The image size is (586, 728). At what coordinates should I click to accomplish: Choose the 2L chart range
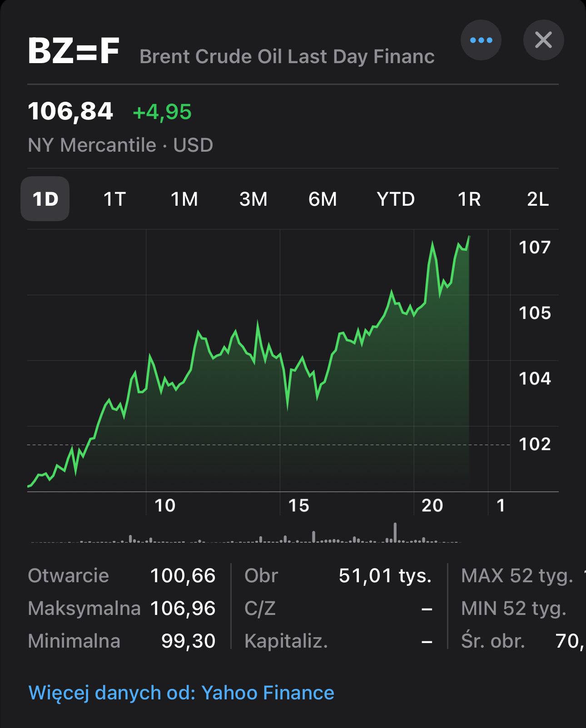coord(538,199)
